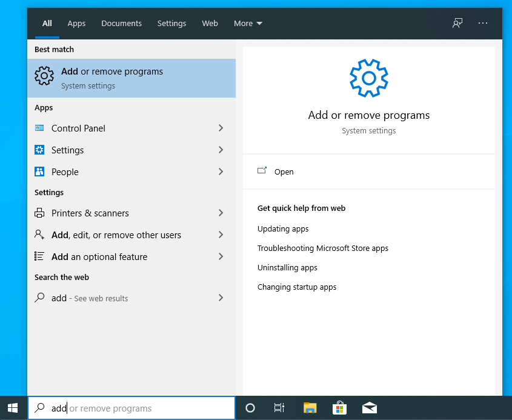Open the Uninstalling apps help link
512x420 pixels.
point(287,267)
